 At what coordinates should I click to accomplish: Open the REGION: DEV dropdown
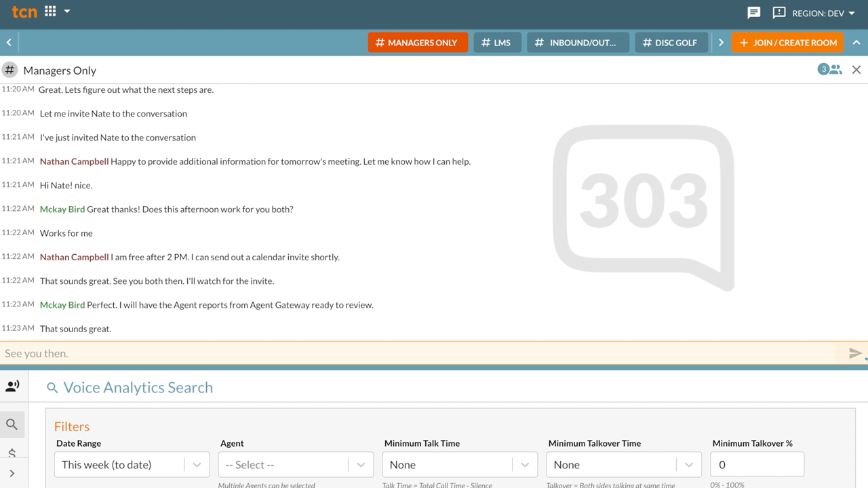823,13
